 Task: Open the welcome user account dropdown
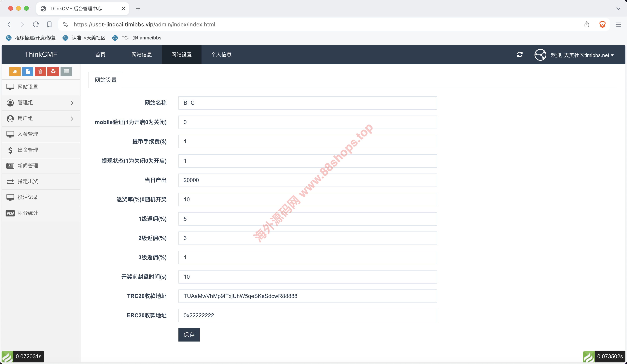point(582,55)
